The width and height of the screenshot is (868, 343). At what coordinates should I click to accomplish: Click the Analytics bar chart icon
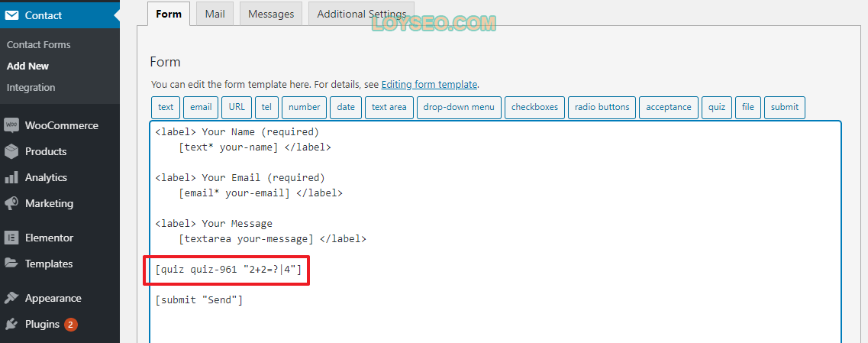click(11, 177)
